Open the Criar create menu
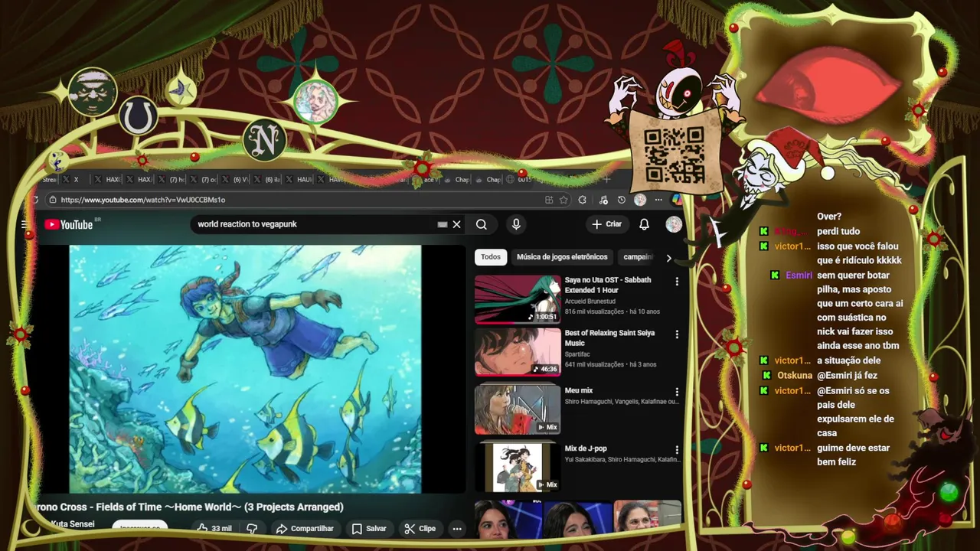 [606, 224]
